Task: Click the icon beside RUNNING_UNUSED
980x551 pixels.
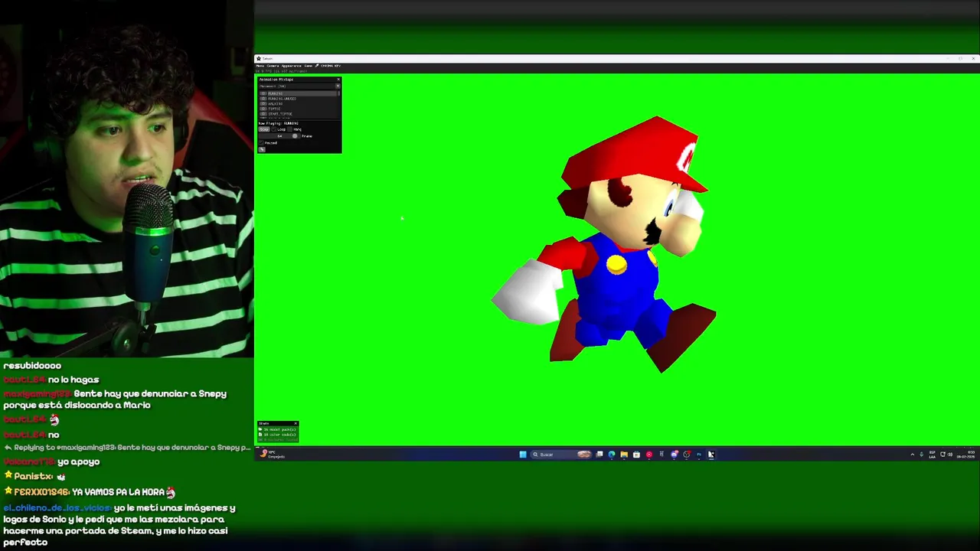Action: tap(263, 99)
